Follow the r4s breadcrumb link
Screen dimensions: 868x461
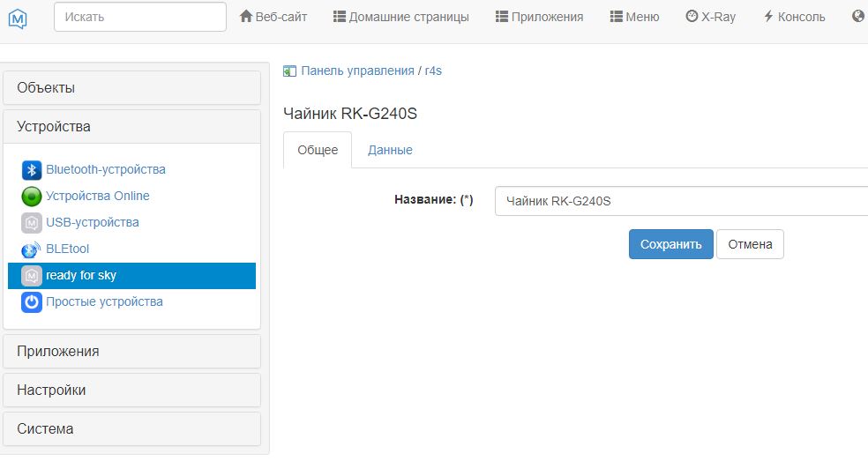pos(433,71)
